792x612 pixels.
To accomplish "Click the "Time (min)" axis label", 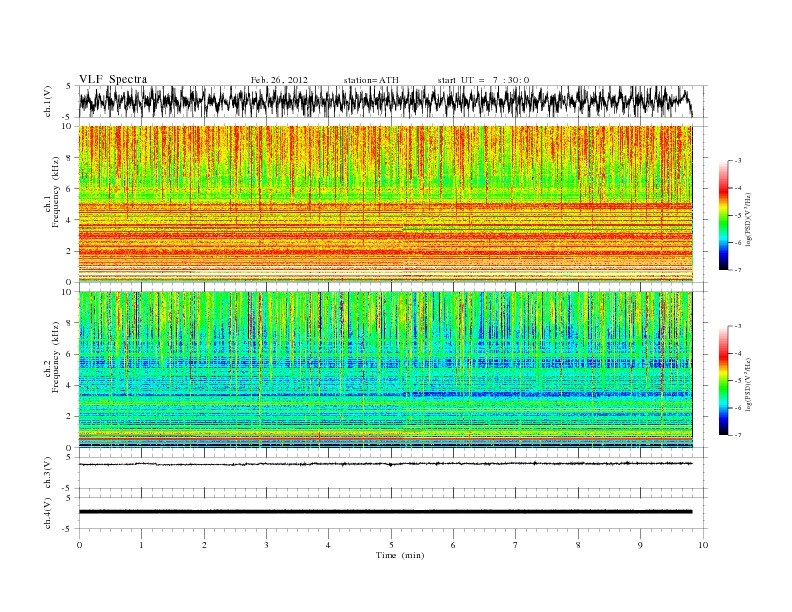I will (400, 555).
